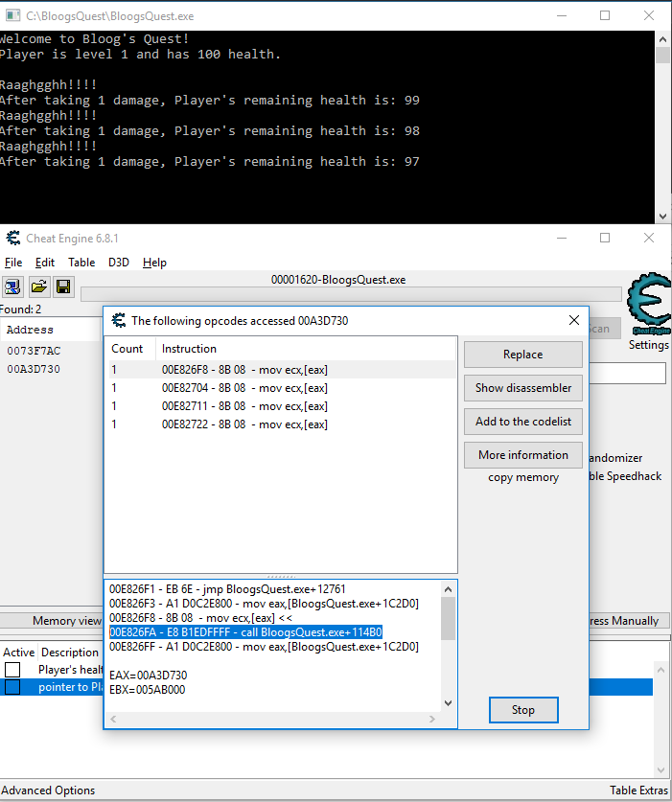Viewport: 672px width, 802px height.
Task: Click the console window scroll down arrow
Action: [x=662, y=216]
